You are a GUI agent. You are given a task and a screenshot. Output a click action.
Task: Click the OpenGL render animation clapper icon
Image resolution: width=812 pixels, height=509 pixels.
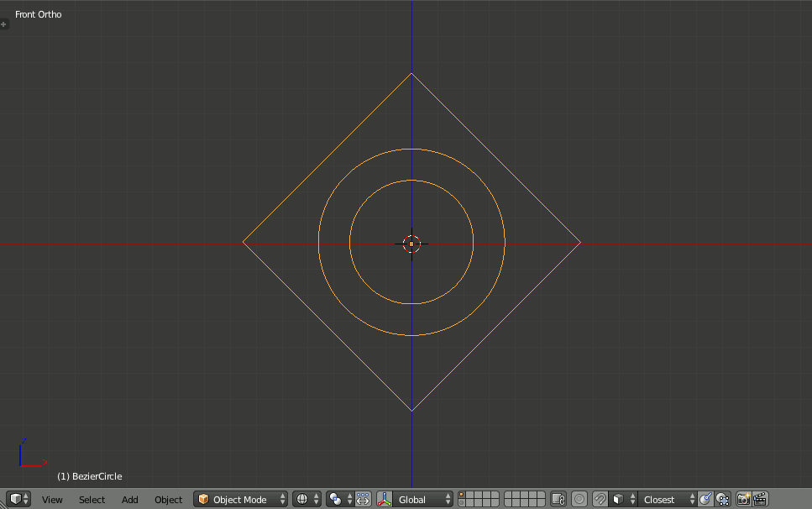pyautogui.click(x=760, y=500)
